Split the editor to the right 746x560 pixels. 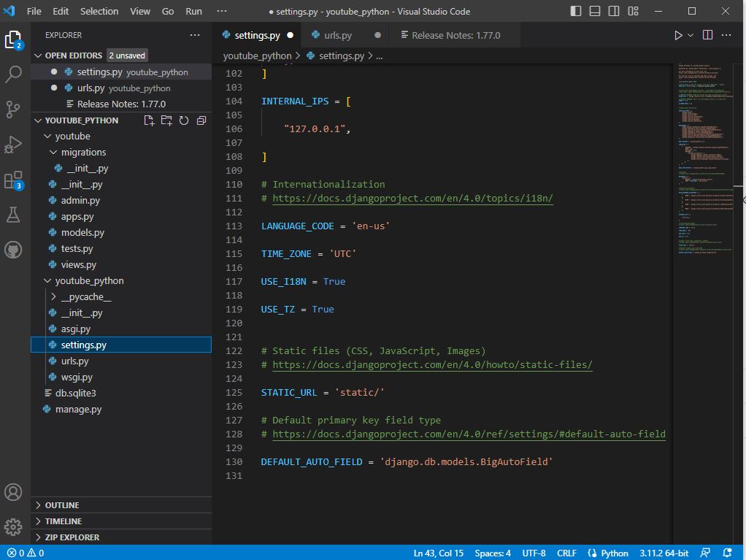click(x=707, y=35)
